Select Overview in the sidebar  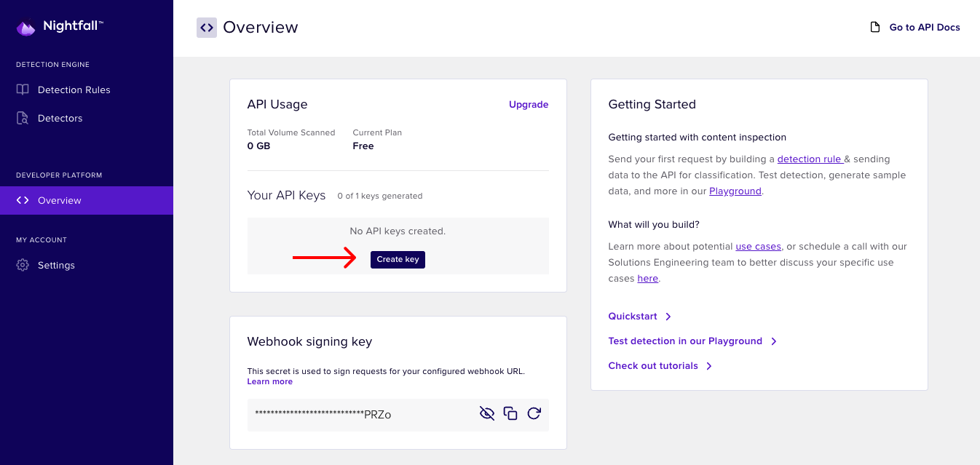tap(60, 200)
